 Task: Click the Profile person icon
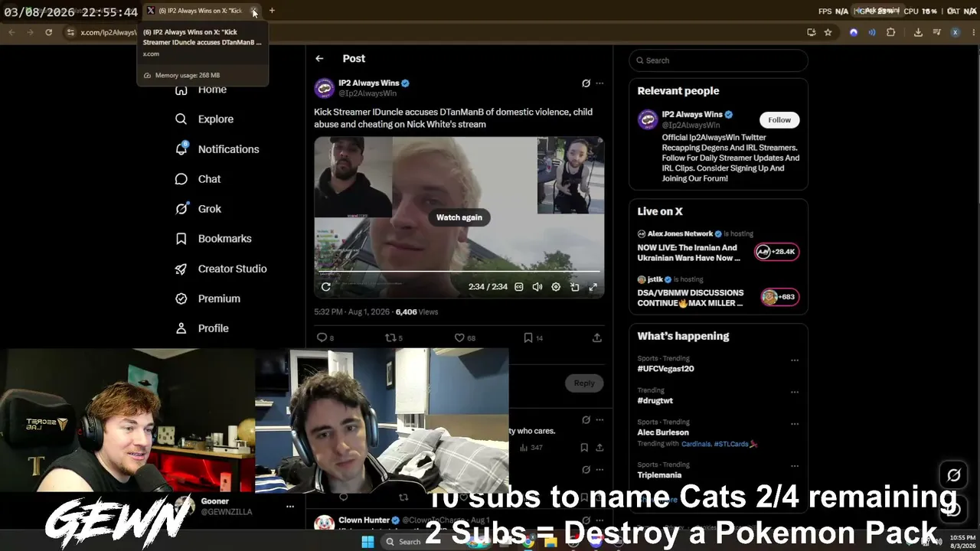pos(181,328)
